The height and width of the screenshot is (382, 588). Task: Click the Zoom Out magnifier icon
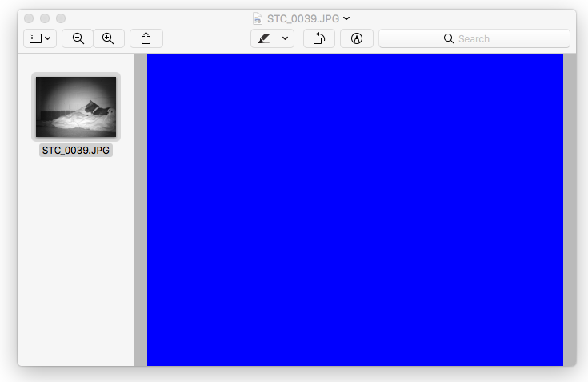click(78, 38)
